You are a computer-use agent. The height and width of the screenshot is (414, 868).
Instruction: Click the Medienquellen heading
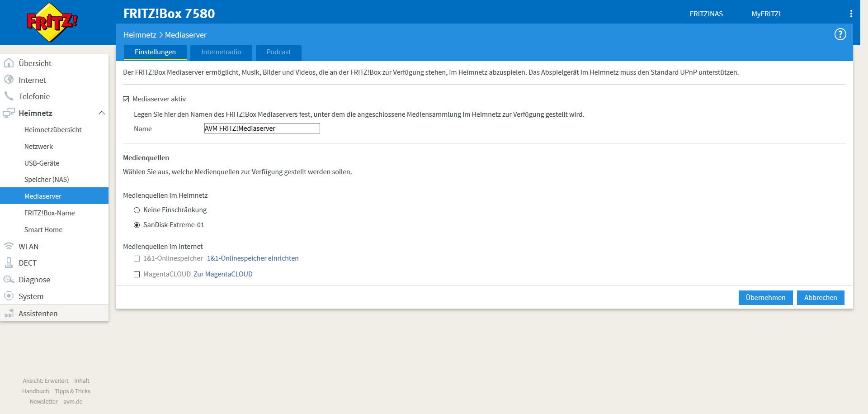click(x=146, y=158)
